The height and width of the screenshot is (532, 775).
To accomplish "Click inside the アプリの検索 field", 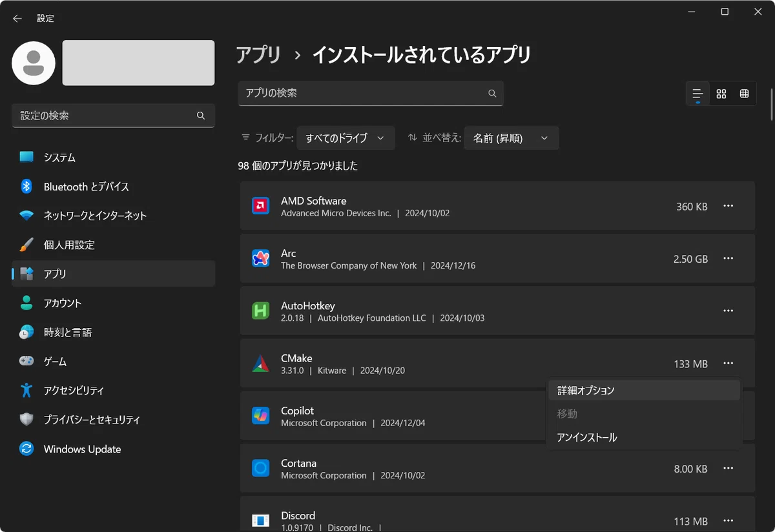I will click(370, 94).
